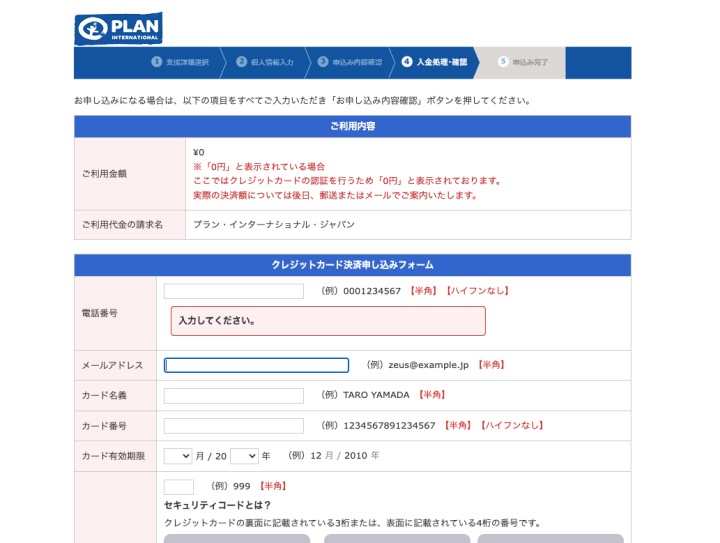Select step 5 申込み完了 in progress bar
Screen dimensions: 720x543
[523, 62]
